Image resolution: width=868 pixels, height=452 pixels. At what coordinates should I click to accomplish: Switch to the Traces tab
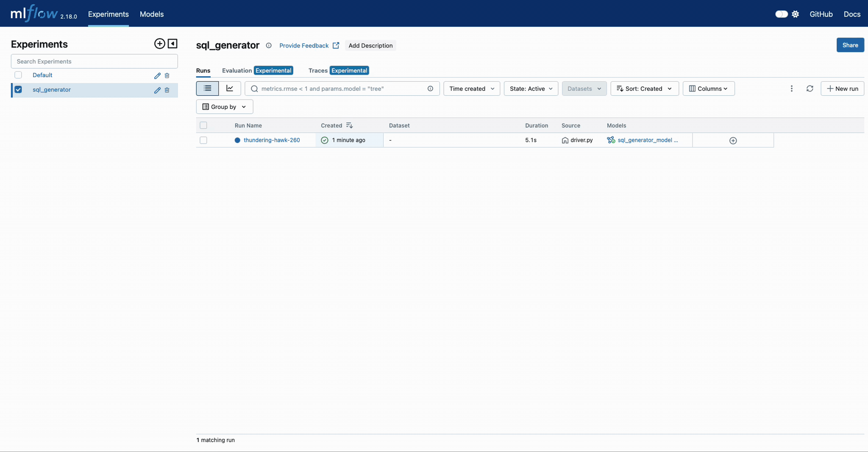pyautogui.click(x=318, y=70)
